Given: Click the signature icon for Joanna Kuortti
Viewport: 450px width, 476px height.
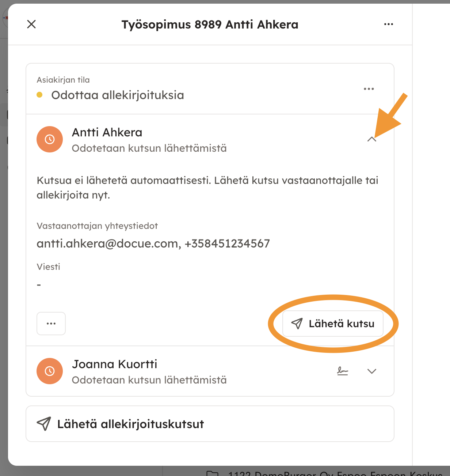Looking at the screenshot, I should [x=342, y=371].
